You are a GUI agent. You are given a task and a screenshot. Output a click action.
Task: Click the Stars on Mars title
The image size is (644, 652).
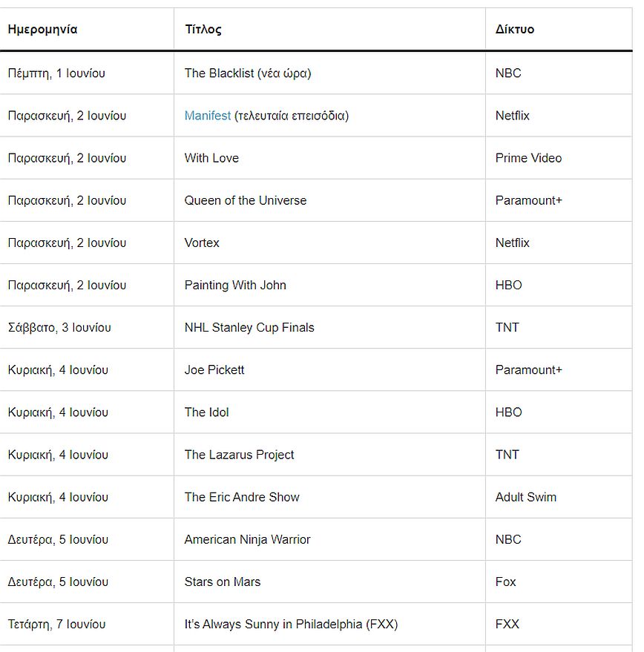pos(223,582)
